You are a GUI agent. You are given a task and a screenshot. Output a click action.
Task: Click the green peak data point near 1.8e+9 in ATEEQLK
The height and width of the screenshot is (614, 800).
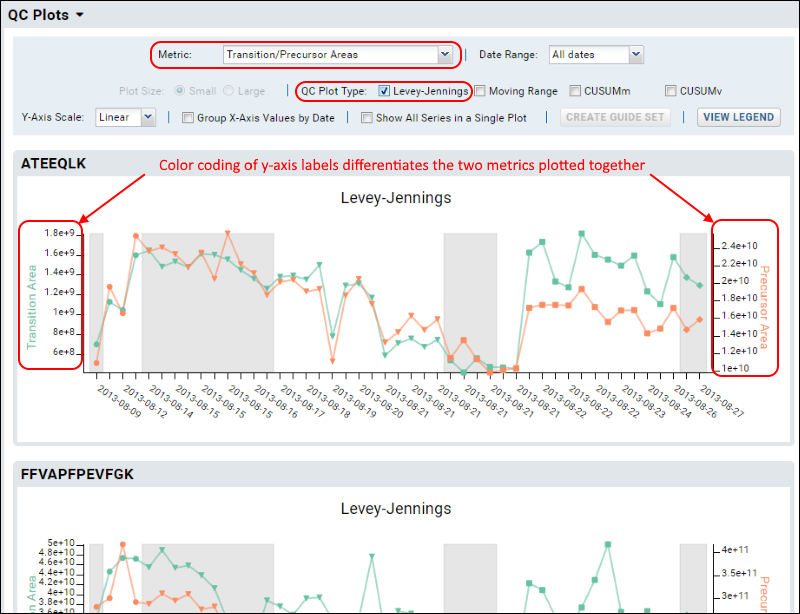[582, 234]
